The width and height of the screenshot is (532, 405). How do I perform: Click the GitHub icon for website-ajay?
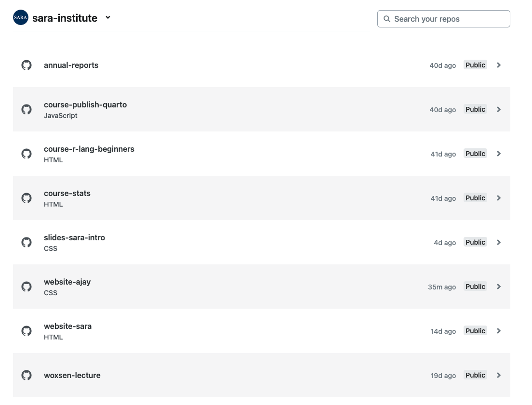(x=27, y=287)
